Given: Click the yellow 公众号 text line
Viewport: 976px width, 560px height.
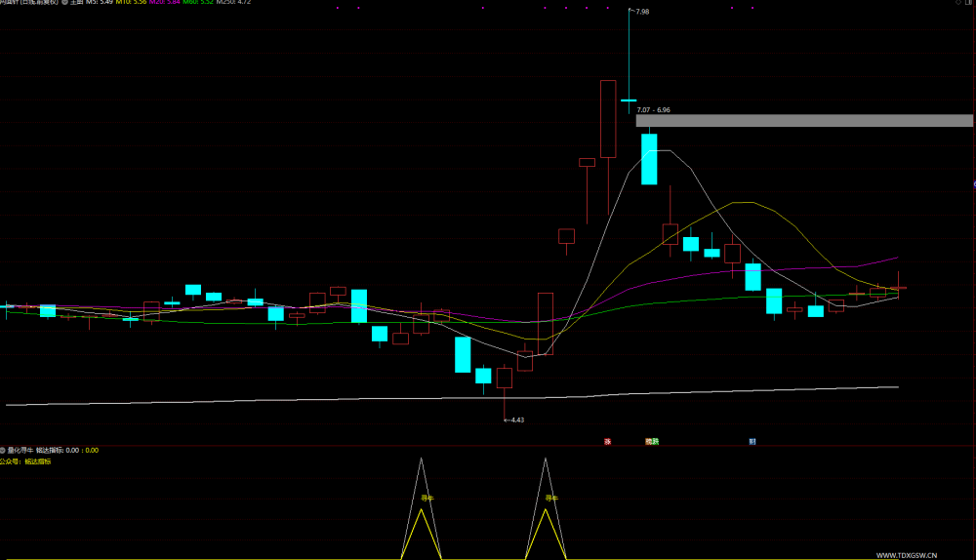Looking at the screenshot, I should coord(25,461).
